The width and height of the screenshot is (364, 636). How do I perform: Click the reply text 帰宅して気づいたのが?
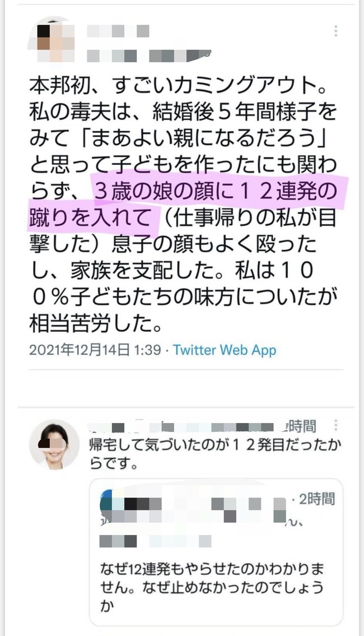pyautogui.click(x=170, y=446)
